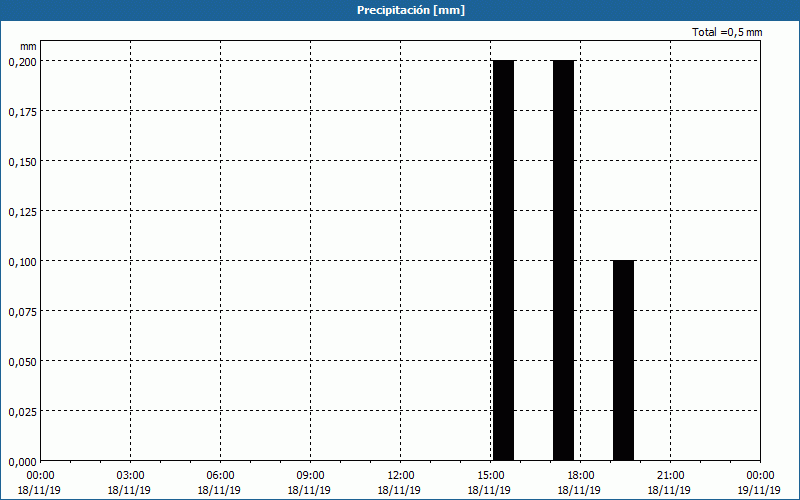Click the 0,125 y-axis value

tap(22, 211)
